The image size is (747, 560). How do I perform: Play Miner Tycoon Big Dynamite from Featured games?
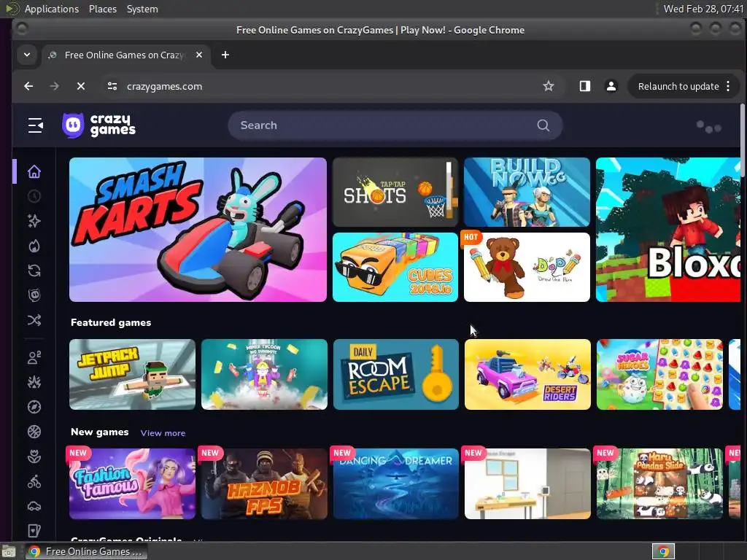coord(264,374)
